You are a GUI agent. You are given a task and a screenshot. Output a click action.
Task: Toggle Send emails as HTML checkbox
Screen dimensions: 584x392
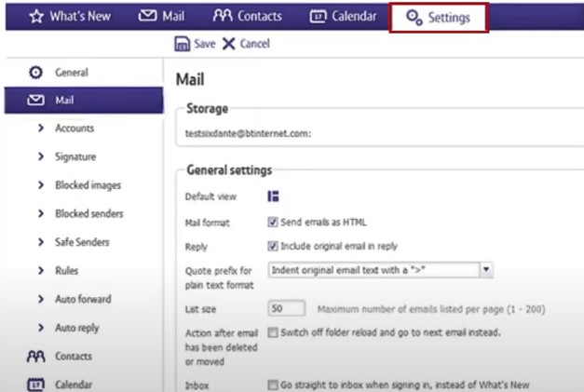point(273,223)
